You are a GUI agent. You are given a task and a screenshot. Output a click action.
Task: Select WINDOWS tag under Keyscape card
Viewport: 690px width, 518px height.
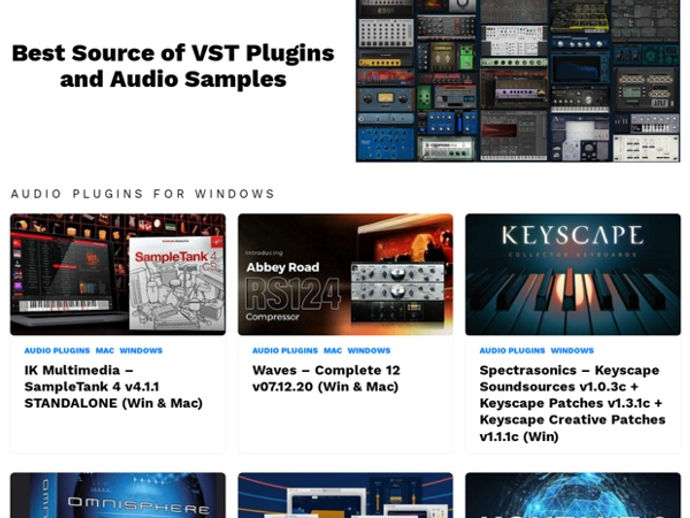pos(572,350)
